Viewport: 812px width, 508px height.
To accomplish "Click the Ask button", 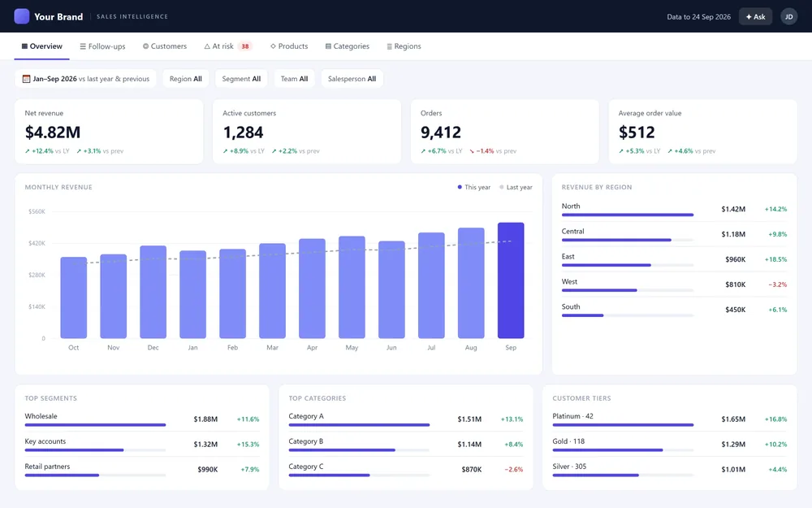I will (x=755, y=16).
